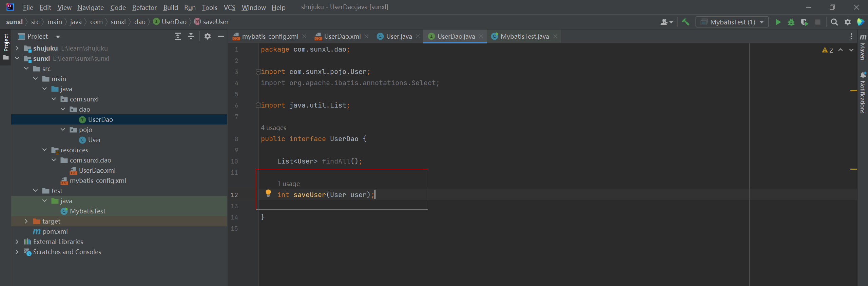Switch to the MybatisTest.java editor tab
This screenshot has height=286, width=868.
pyautogui.click(x=524, y=36)
